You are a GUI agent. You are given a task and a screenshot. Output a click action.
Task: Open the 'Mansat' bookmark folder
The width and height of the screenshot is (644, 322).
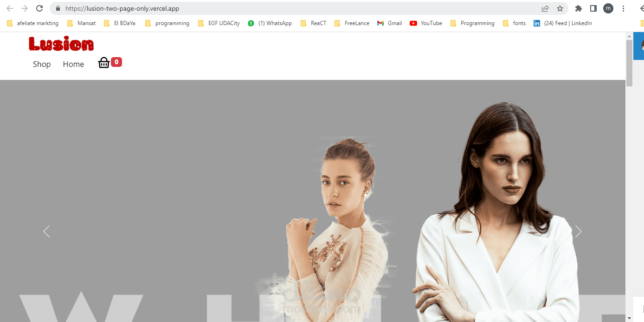click(x=81, y=23)
